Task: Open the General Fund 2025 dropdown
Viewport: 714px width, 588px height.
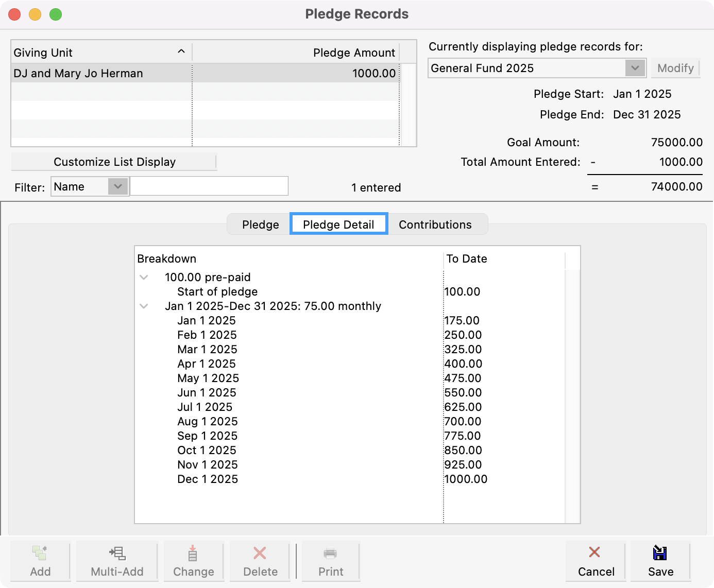Action: pos(635,68)
